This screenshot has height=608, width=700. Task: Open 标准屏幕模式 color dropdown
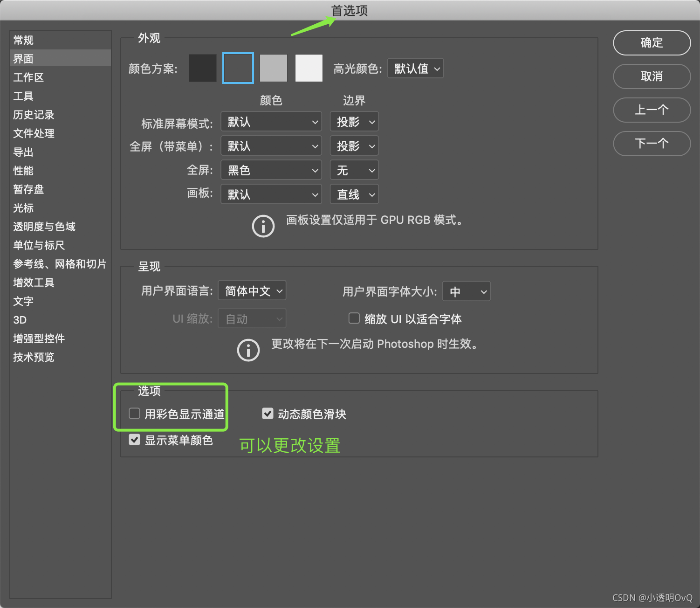click(271, 122)
